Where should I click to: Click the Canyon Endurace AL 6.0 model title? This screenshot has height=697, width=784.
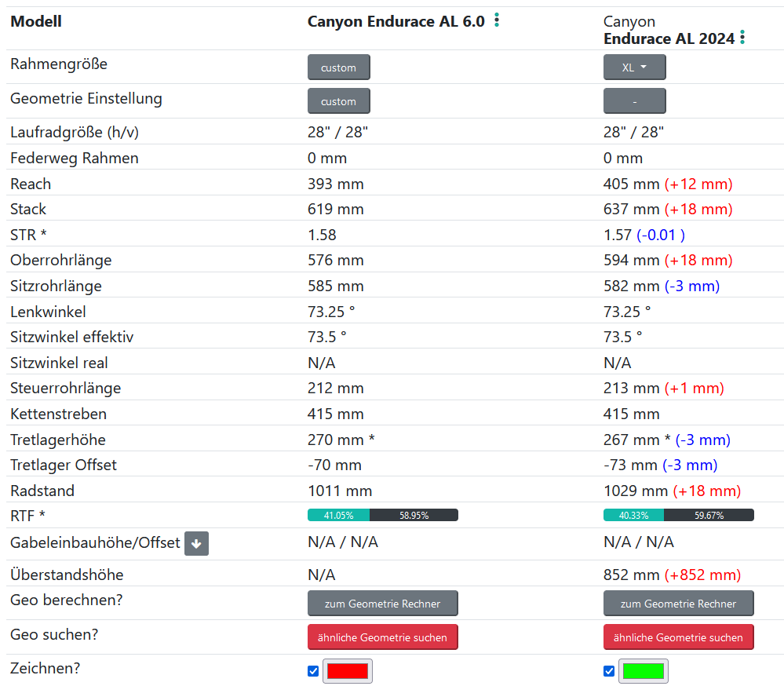(x=396, y=21)
